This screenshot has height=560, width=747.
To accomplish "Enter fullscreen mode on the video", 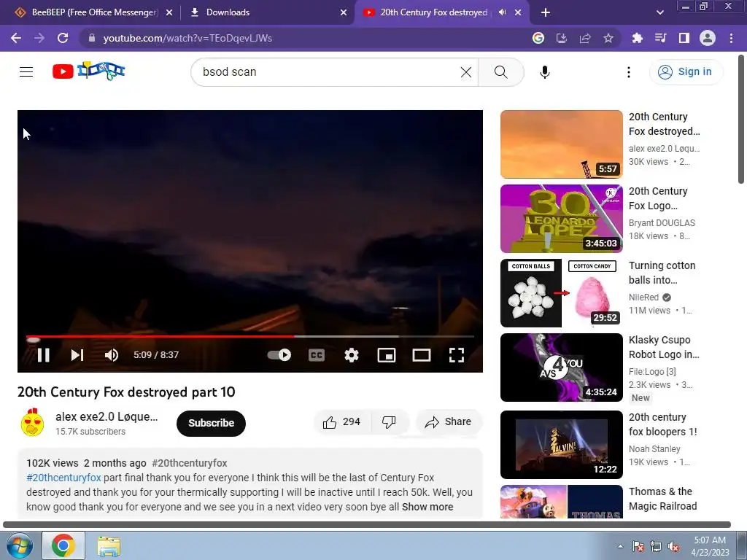I will click(457, 355).
